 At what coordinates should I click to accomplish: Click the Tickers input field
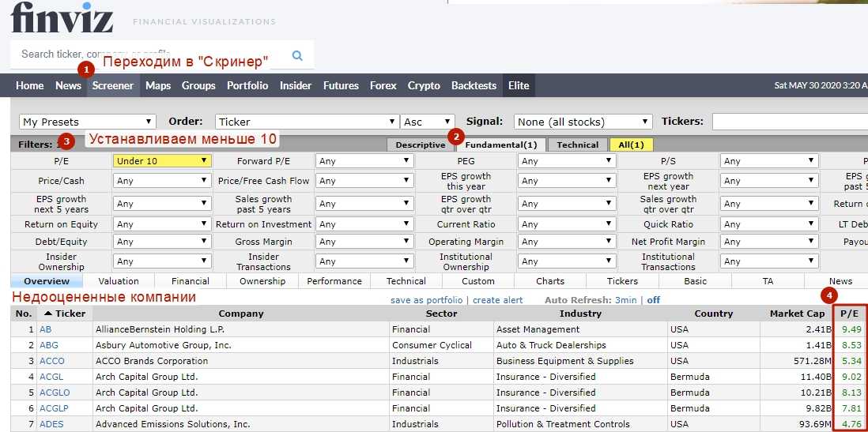pos(789,122)
